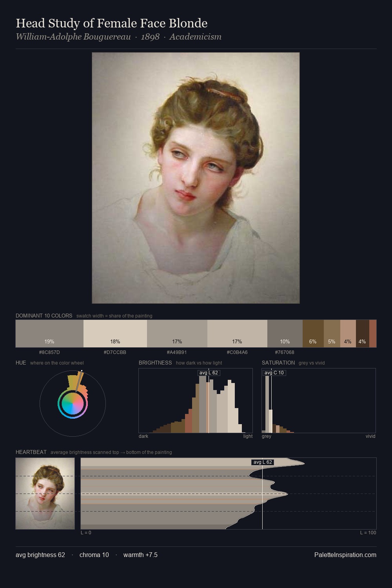Click the BRIGHTNESS section heading
Image resolution: width=392 pixels, height=588 pixels.
pos(155,363)
